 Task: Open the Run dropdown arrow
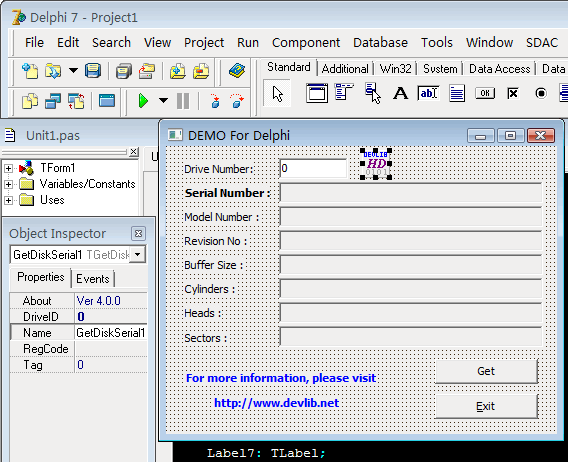click(x=163, y=100)
